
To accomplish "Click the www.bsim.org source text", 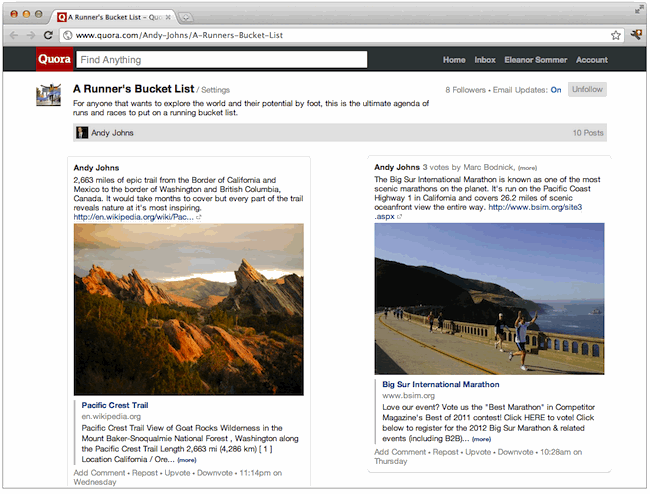I will click(x=408, y=396).
